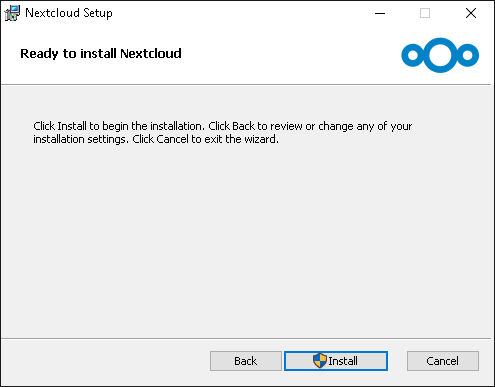Click the "Nextcloud Setup" title bar text
This screenshot has width=495, height=387.
(x=69, y=13)
